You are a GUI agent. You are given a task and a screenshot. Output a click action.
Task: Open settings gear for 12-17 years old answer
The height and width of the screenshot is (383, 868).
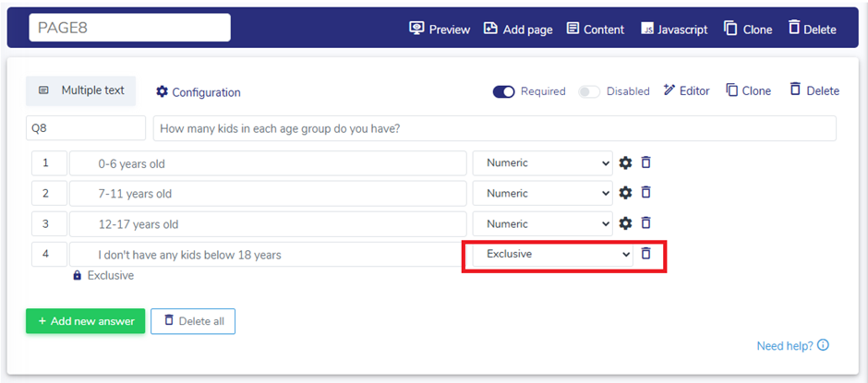625,224
